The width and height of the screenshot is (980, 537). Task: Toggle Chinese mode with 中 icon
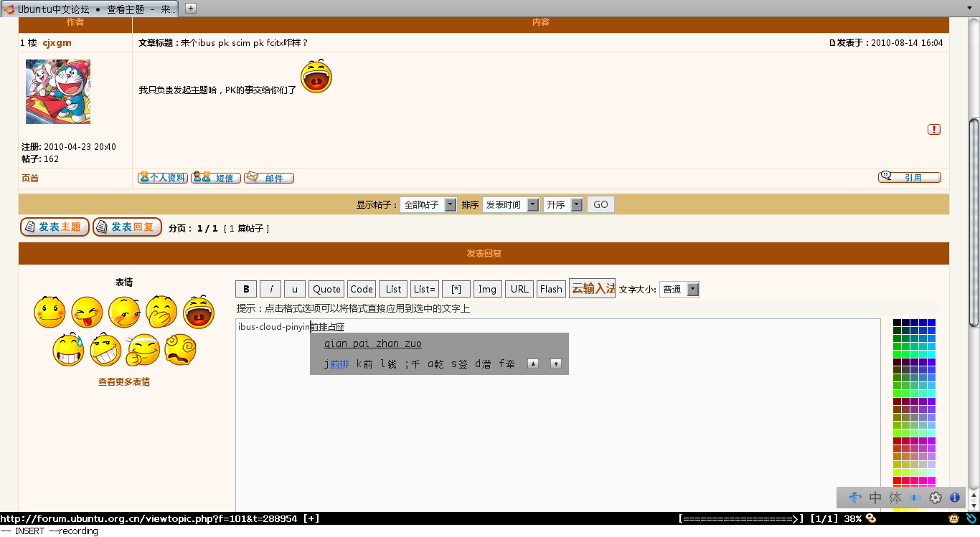875,498
